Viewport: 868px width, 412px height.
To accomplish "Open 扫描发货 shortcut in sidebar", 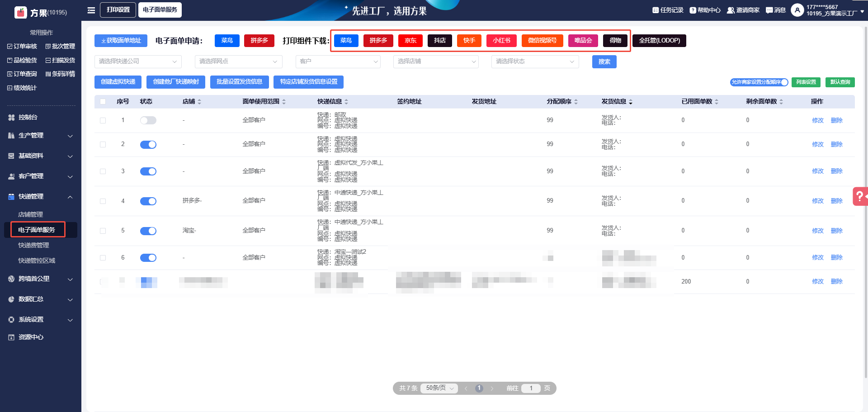I will click(60, 60).
